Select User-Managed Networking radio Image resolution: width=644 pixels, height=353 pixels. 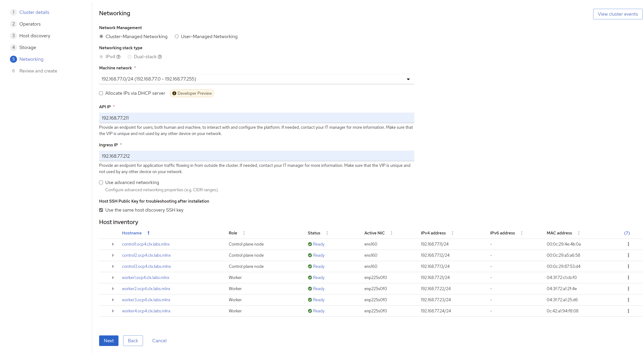coord(177,37)
